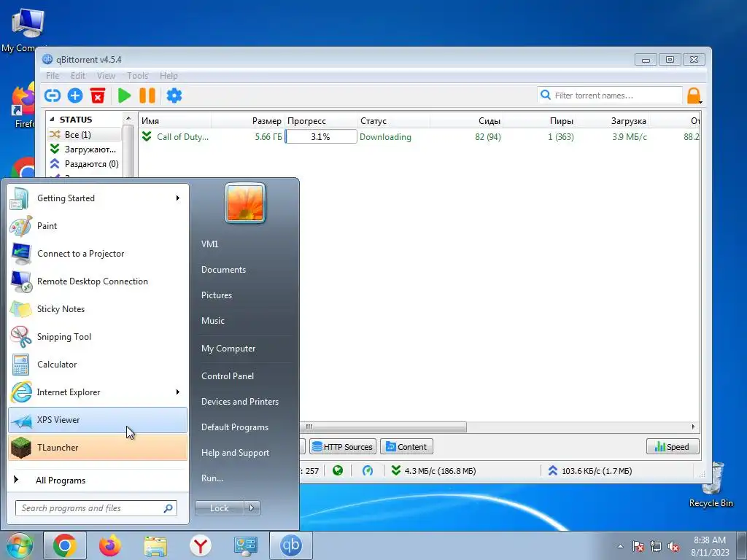747x560 pixels.
Task: Sort by the Размер column header
Action: 248,121
